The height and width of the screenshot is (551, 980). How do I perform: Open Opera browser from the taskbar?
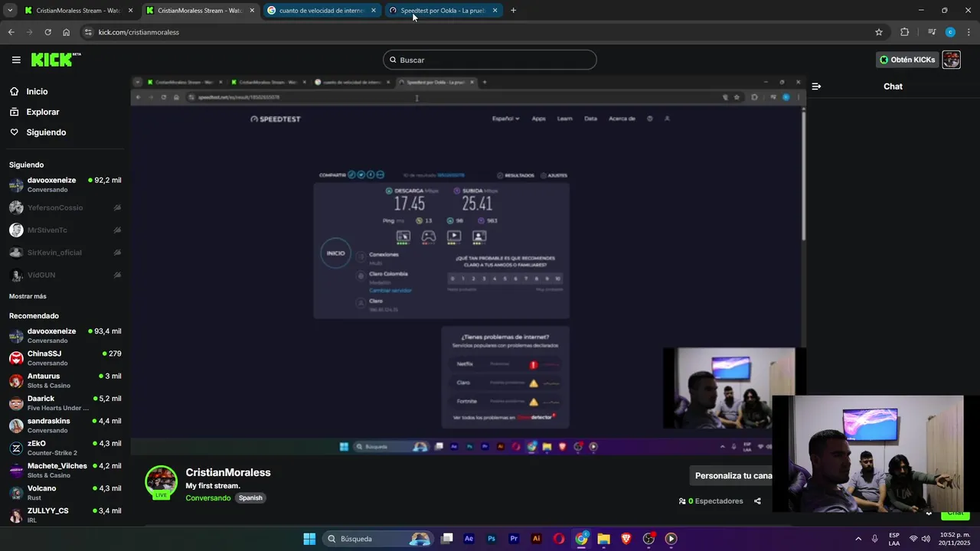559,539
